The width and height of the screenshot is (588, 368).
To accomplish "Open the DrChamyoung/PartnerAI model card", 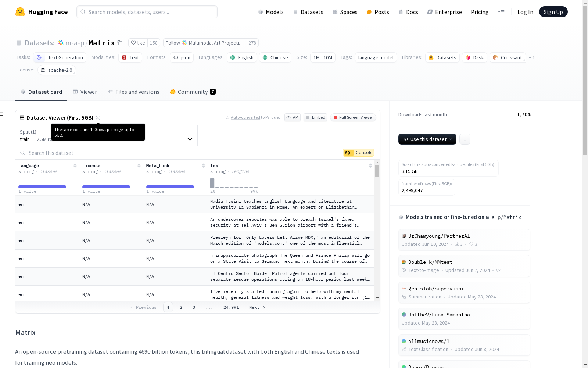I will click(x=464, y=240).
